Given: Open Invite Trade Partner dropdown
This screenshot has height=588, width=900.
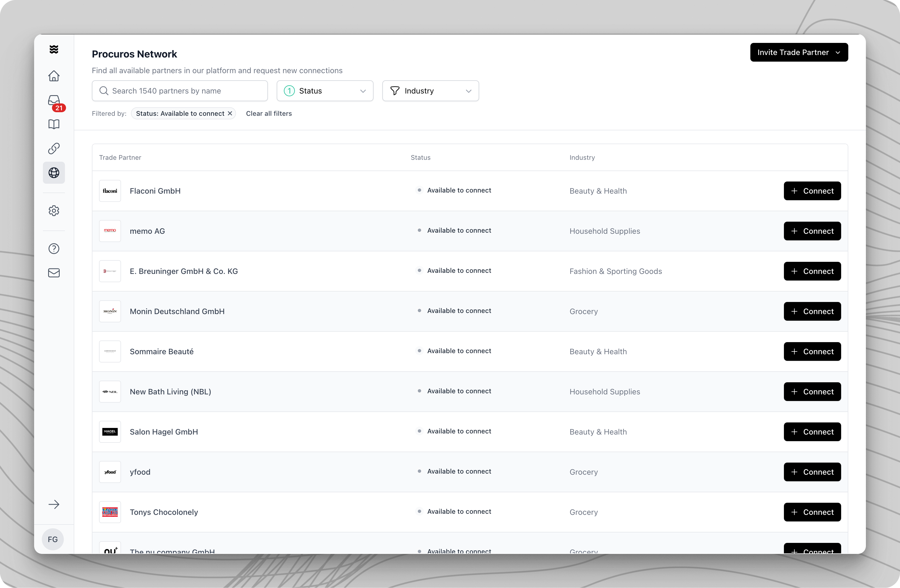Looking at the screenshot, I should point(799,52).
